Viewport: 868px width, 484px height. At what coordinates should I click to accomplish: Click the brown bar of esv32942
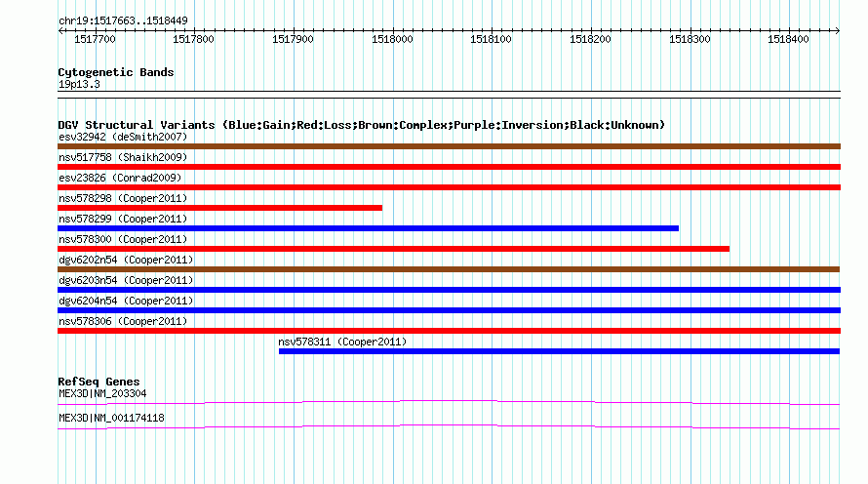click(449, 146)
